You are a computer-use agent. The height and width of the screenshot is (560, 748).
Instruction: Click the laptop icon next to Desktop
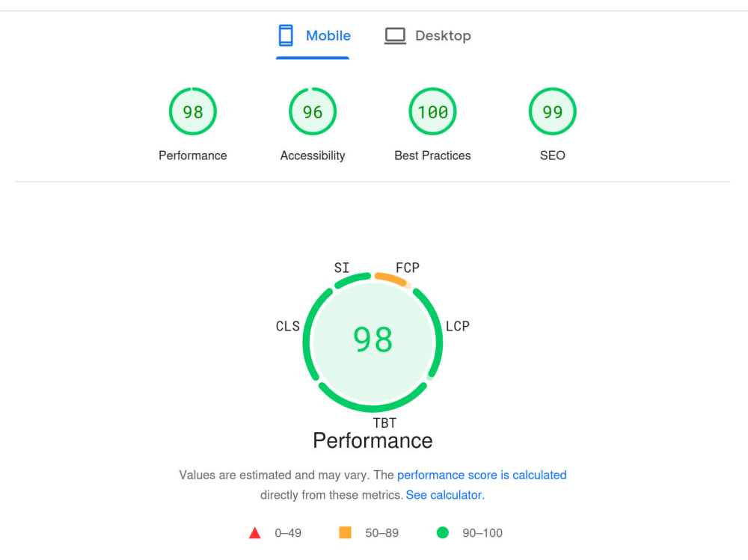click(395, 36)
